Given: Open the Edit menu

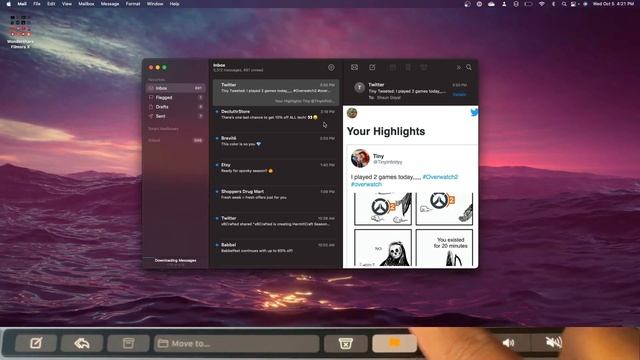Looking at the screenshot, I should pyautogui.click(x=51, y=4).
